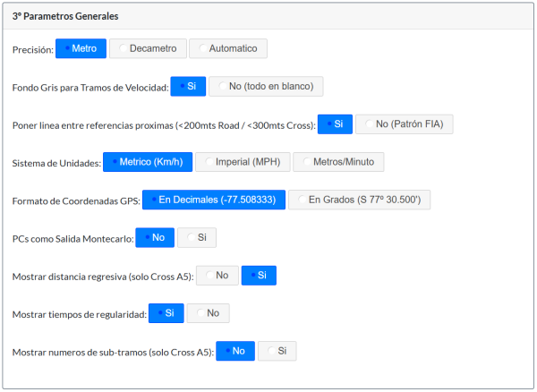Image resolution: width=537 pixels, height=392 pixels.
Task: Pick Metrico (Km/h) unit system
Action: click(148, 162)
